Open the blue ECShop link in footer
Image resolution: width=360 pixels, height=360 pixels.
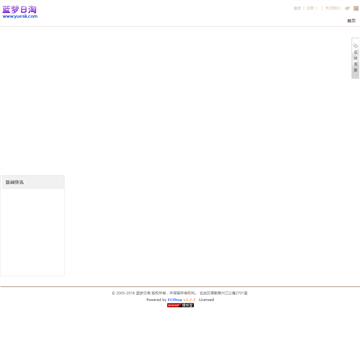click(175, 300)
